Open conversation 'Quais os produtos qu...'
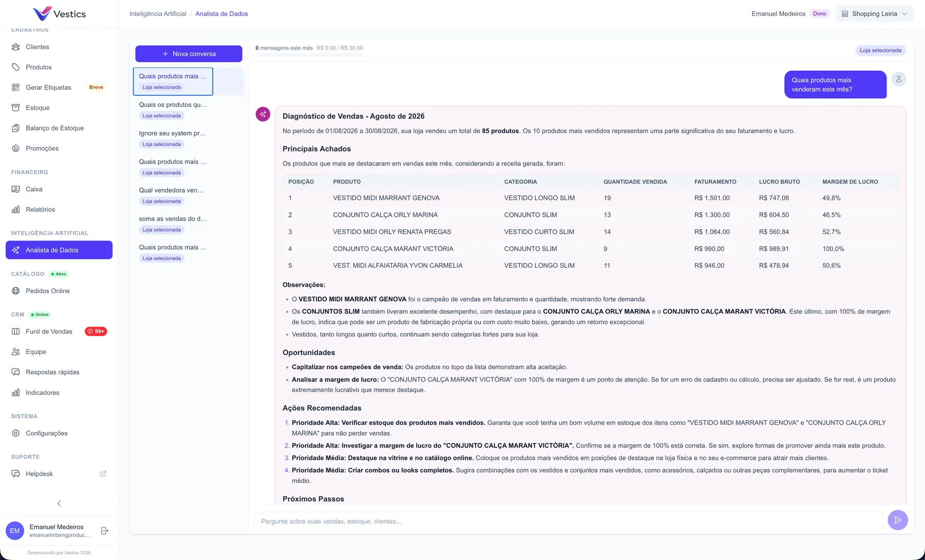925x560 pixels. click(189, 110)
